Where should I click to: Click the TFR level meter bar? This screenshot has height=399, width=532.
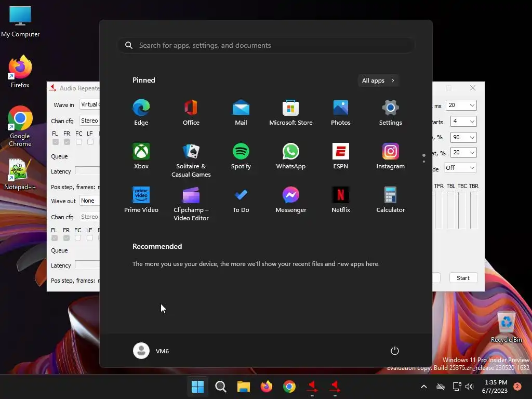[438, 210]
